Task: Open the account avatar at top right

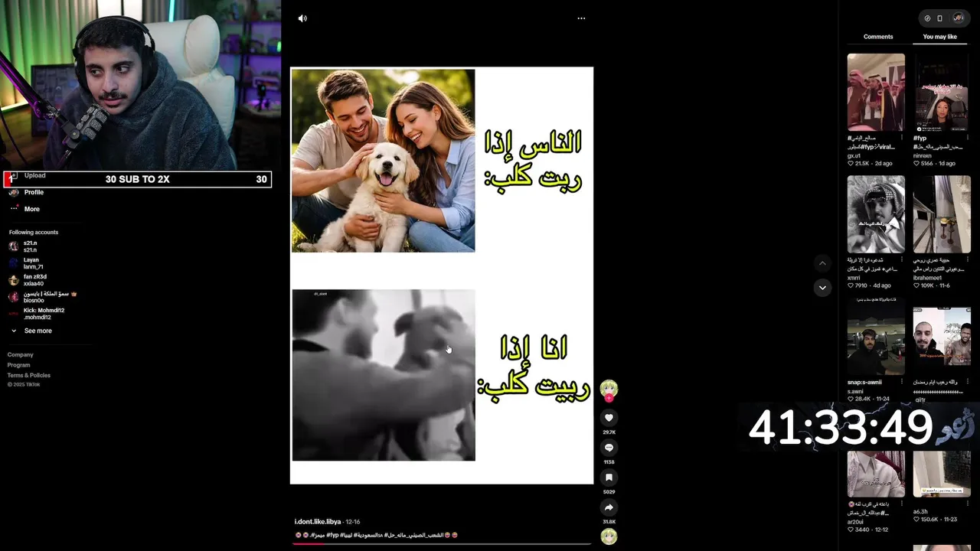Action: [x=958, y=18]
